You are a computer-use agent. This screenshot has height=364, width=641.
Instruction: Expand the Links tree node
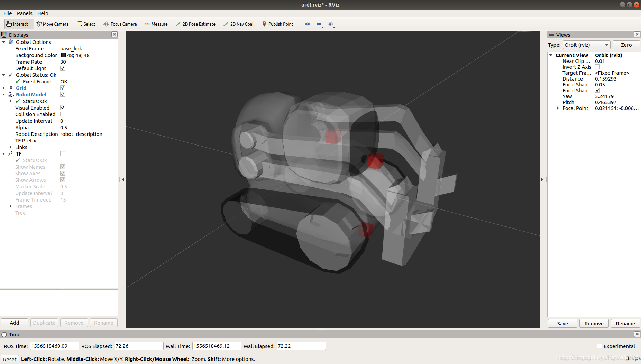point(10,147)
